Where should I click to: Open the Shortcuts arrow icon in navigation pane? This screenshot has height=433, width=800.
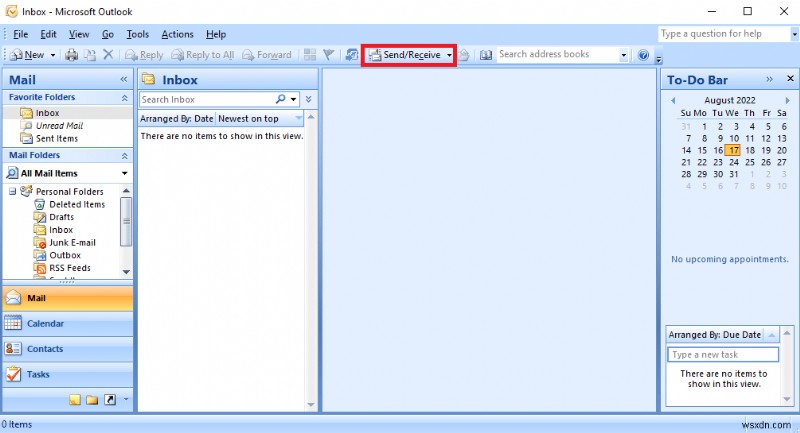coord(110,400)
